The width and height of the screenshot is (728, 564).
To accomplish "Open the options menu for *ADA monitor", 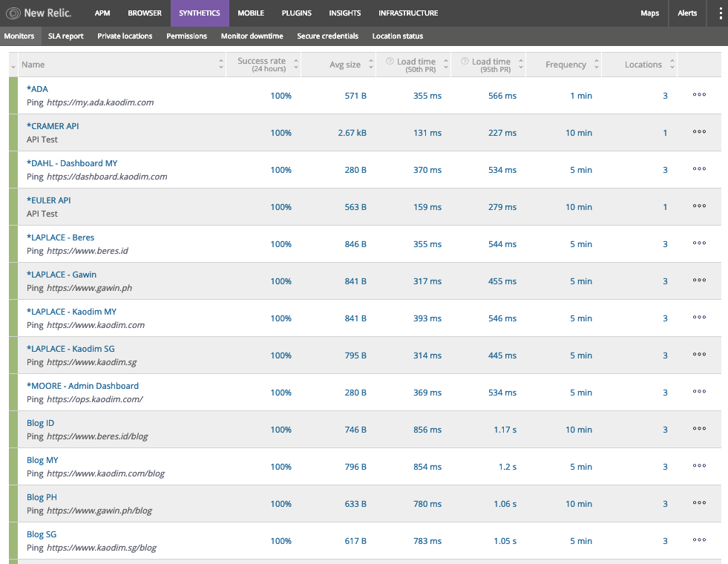I will [699, 95].
